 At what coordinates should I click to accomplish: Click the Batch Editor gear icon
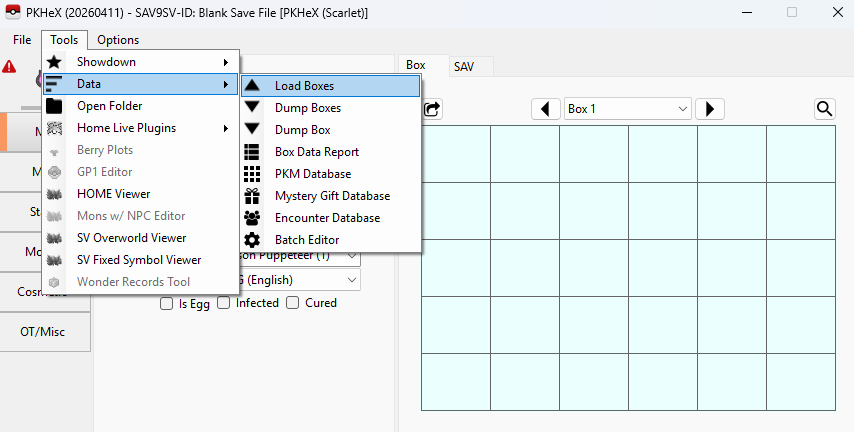(x=253, y=240)
